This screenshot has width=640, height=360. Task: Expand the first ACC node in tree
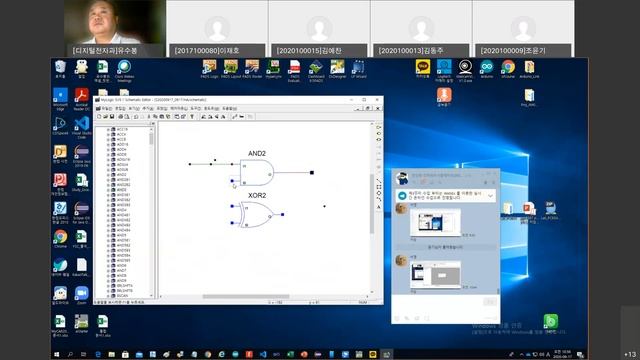coord(108,129)
